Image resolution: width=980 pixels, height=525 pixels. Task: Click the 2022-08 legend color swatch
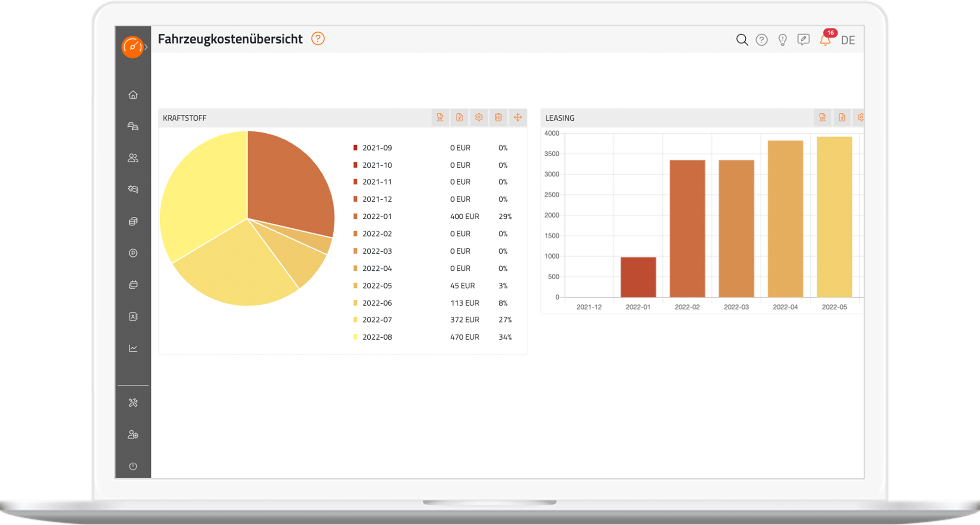pyautogui.click(x=355, y=337)
